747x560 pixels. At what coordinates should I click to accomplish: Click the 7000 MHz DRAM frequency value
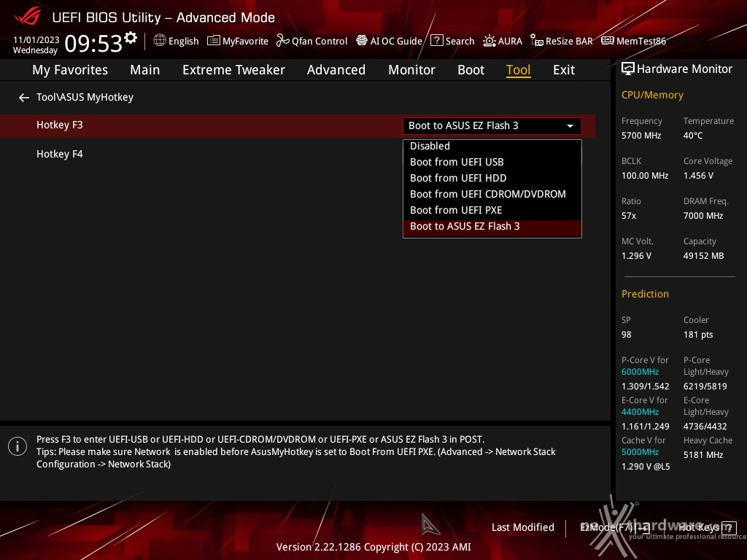tap(703, 216)
